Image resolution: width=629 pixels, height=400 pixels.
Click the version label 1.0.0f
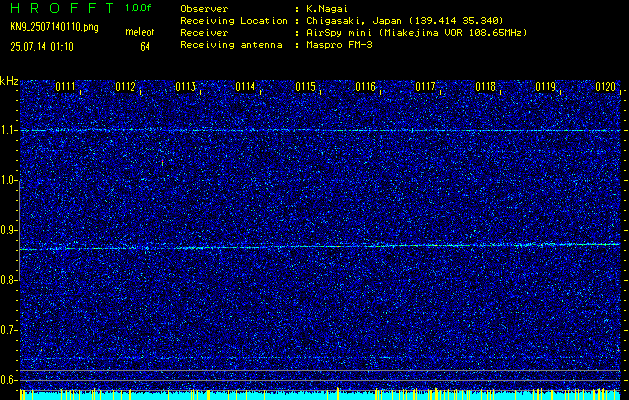tap(138, 8)
